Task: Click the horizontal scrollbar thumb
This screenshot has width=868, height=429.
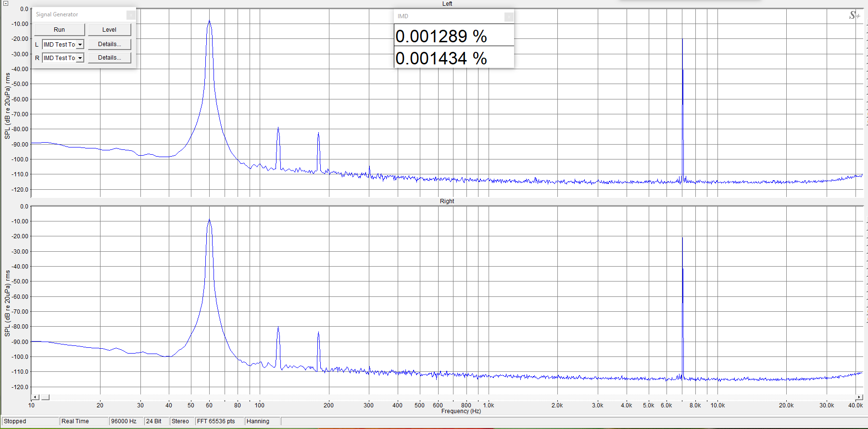Action: tap(45, 397)
